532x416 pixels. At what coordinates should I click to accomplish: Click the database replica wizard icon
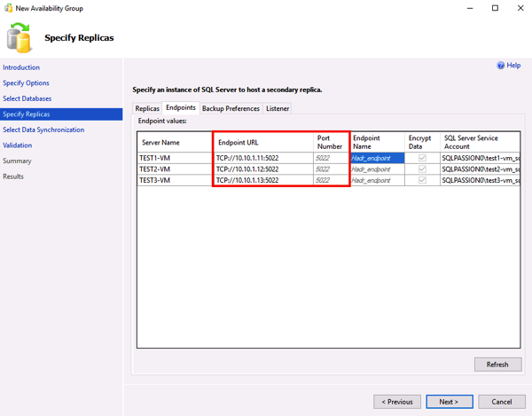[x=20, y=37]
